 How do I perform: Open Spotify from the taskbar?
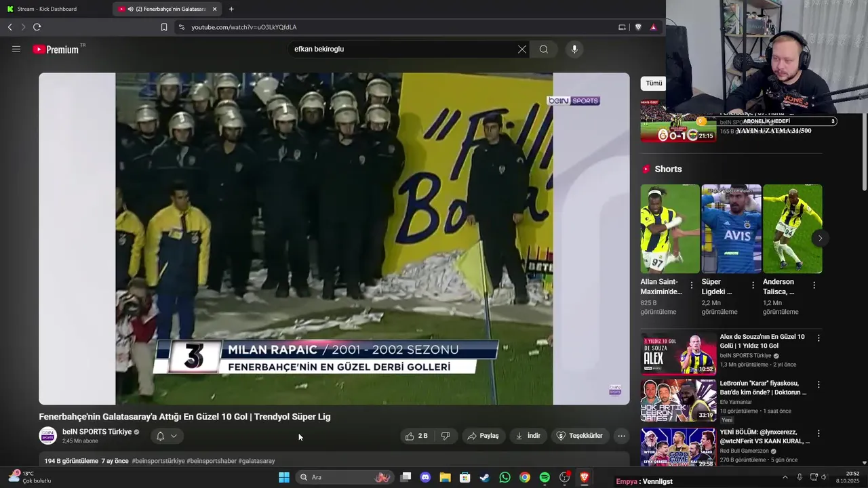click(x=545, y=477)
